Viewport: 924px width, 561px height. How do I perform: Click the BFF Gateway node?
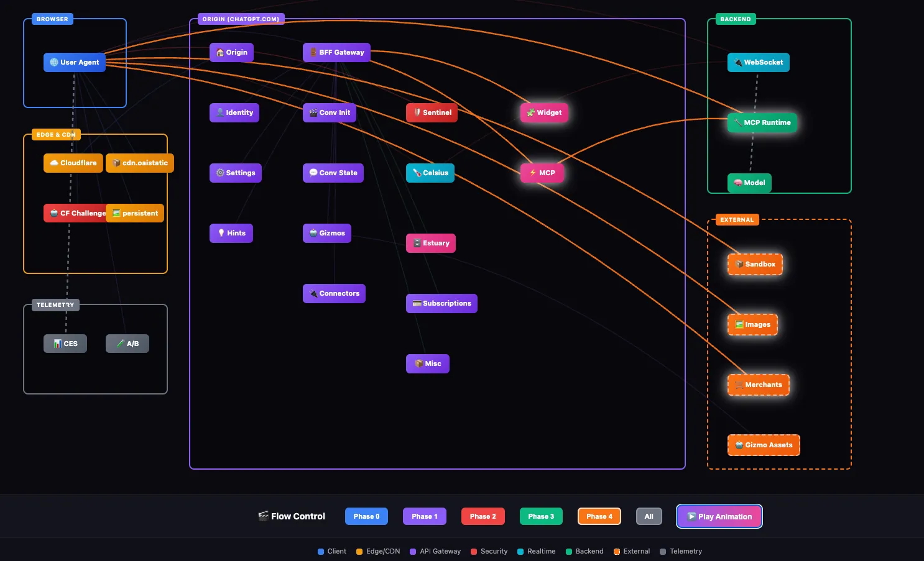point(336,52)
